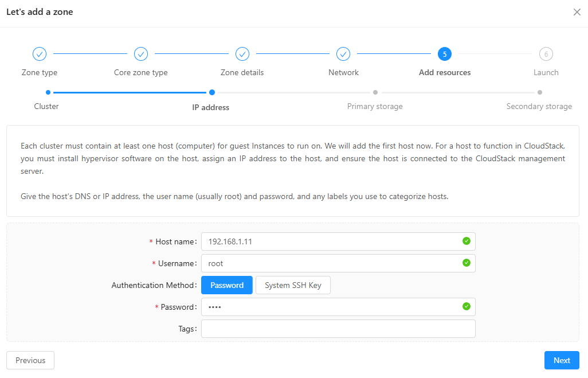
Task: Go back with the Previous button
Action: 30,360
